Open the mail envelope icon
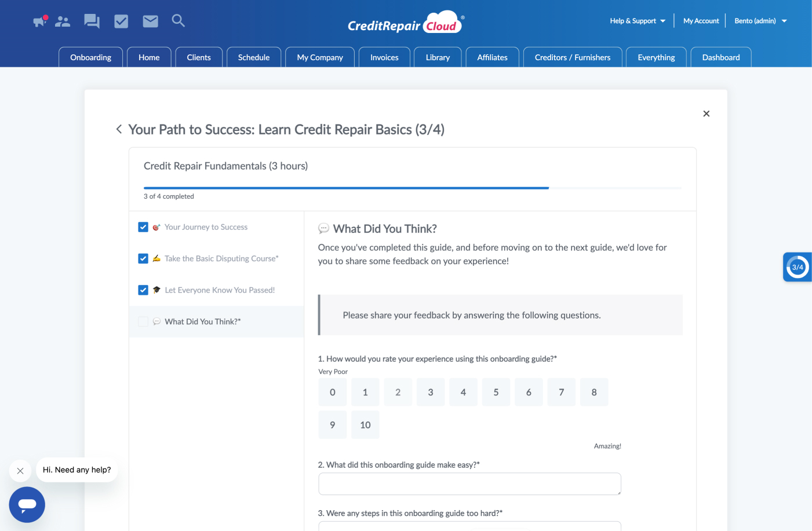Image resolution: width=812 pixels, height=531 pixels. click(x=150, y=21)
